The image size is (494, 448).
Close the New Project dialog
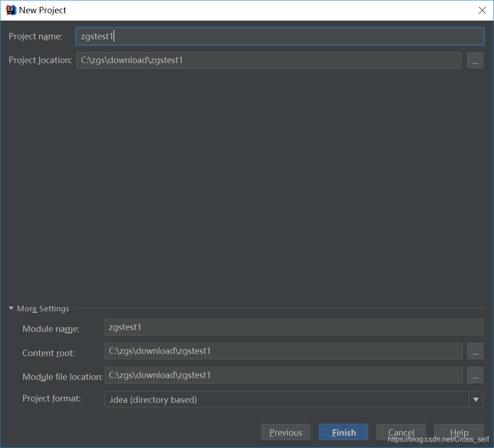(482, 11)
